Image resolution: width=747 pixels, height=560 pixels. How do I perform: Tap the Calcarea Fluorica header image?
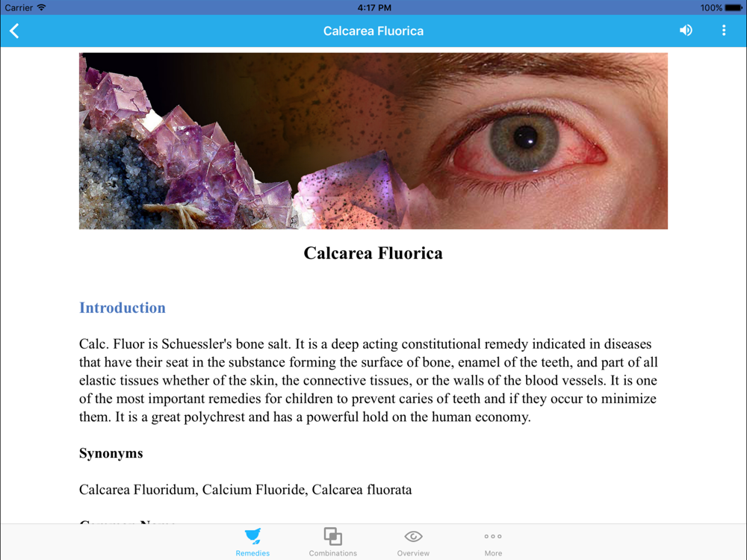point(373,141)
